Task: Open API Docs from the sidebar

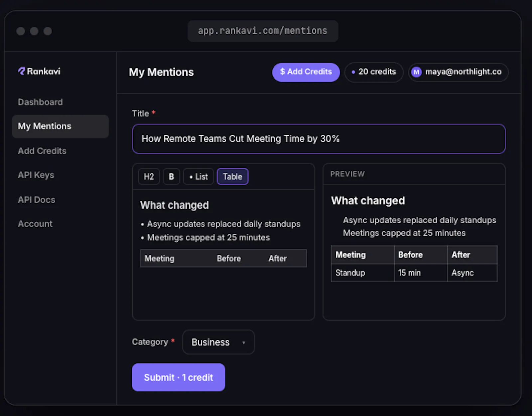Action: click(x=37, y=200)
